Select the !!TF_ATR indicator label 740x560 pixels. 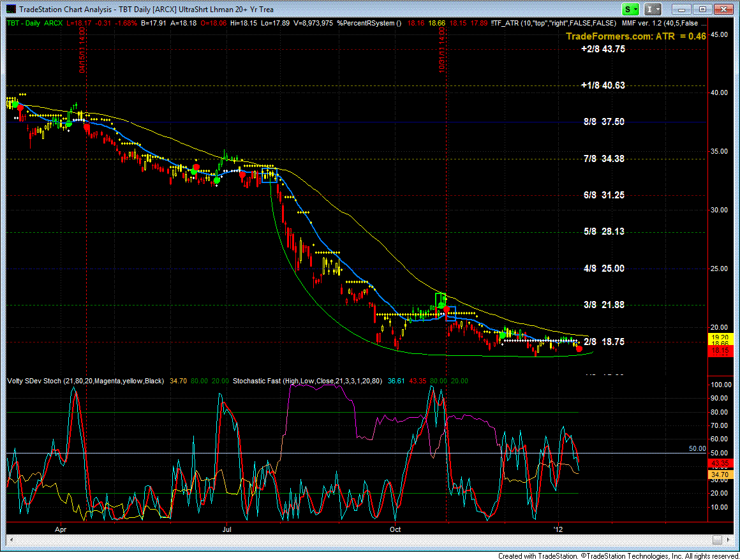click(x=553, y=23)
